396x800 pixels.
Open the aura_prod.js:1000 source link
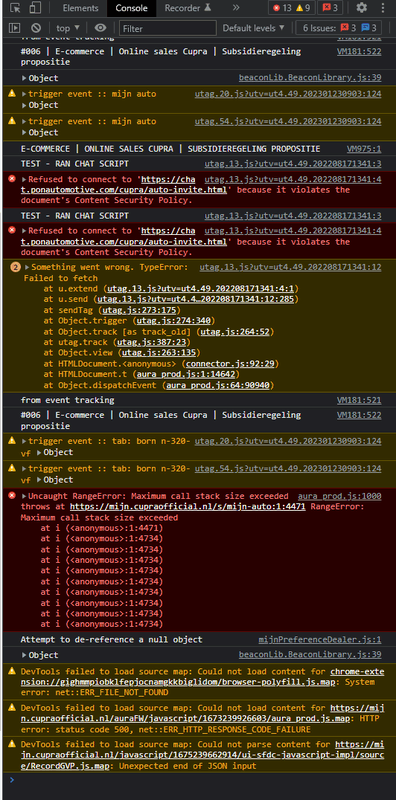pyautogui.click(x=340, y=496)
